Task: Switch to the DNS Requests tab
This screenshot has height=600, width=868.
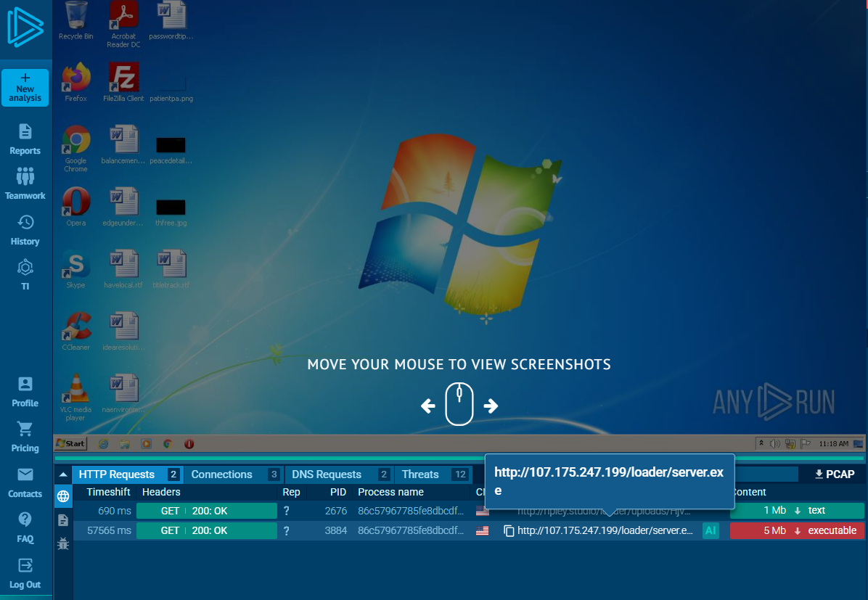Action: tap(340, 474)
